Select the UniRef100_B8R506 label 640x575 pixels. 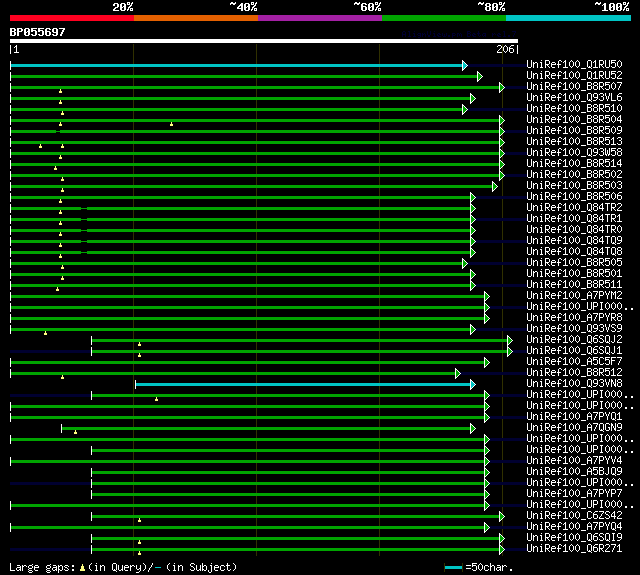coord(574,197)
